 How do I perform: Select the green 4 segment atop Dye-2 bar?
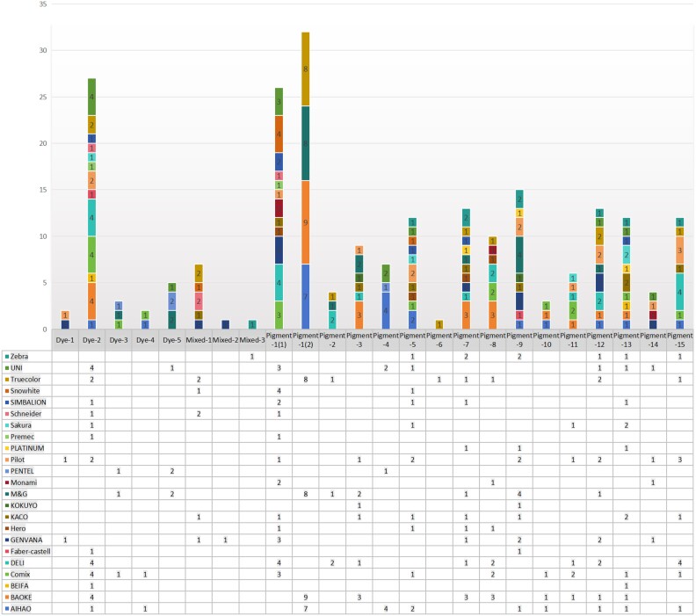pos(91,97)
